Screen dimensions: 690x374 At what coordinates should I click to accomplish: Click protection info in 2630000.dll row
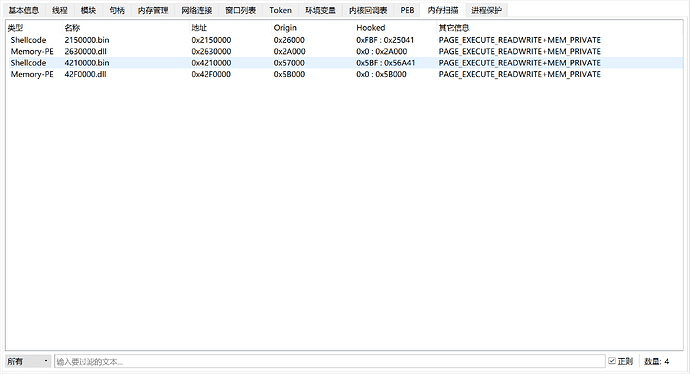click(x=520, y=51)
